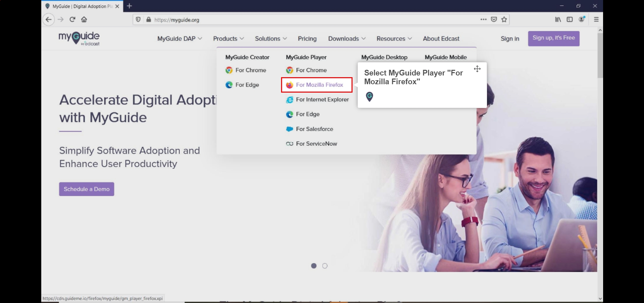The height and width of the screenshot is (303, 644).
Task: Click the MyGuide Desktop heading
Action: pos(384,57)
